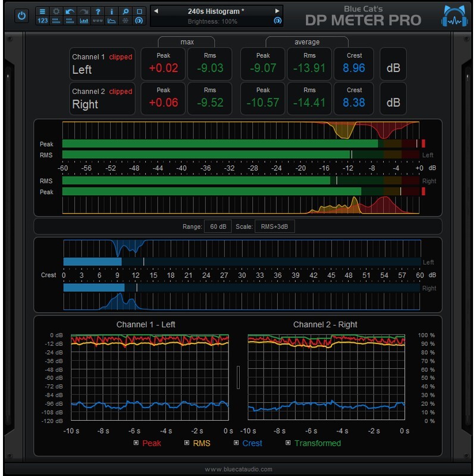
Task: Click the info icon in the toolbar
Action: pos(112,10)
